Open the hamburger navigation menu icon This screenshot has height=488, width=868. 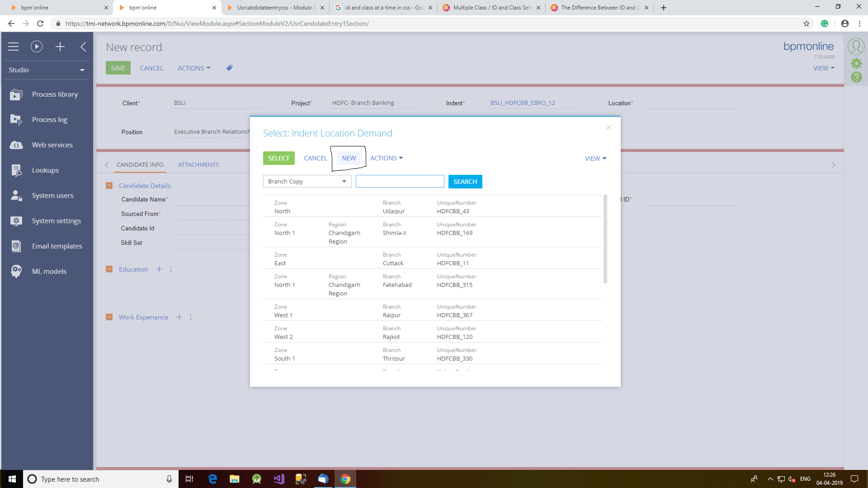[x=13, y=47]
